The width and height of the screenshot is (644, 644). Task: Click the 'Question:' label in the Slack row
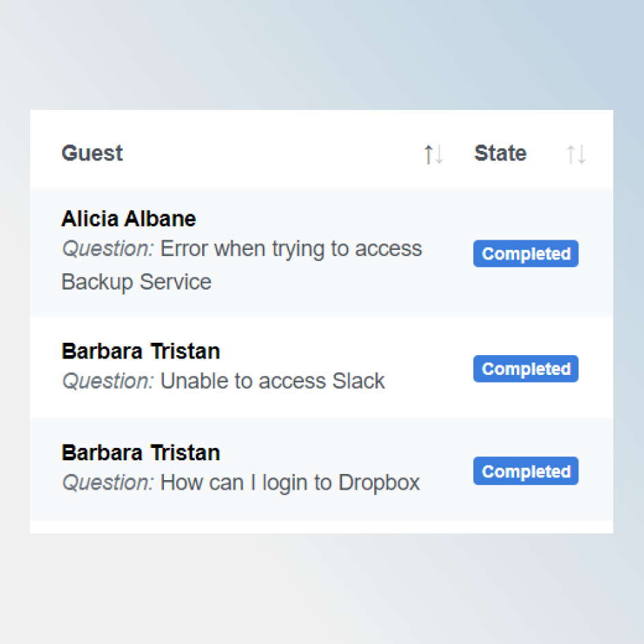click(108, 380)
